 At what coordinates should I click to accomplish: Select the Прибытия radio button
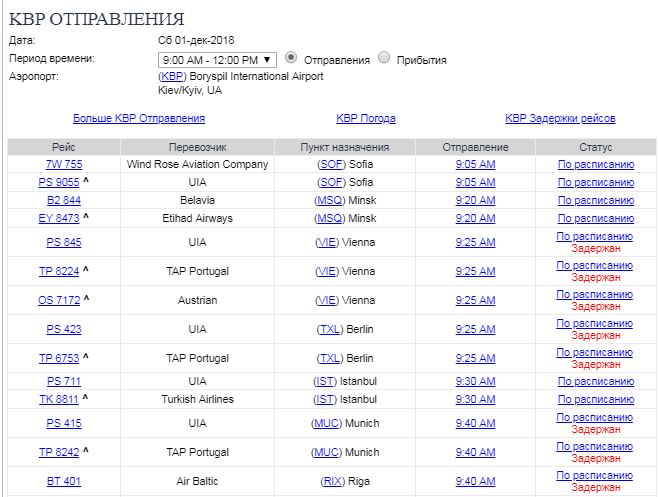coord(385,59)
